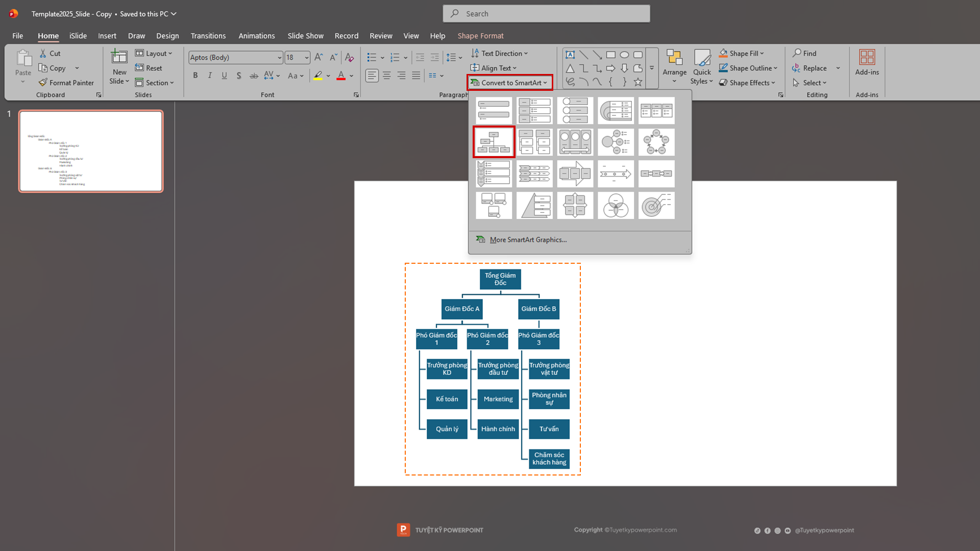Open Shape Outline options

pos(748,68)
